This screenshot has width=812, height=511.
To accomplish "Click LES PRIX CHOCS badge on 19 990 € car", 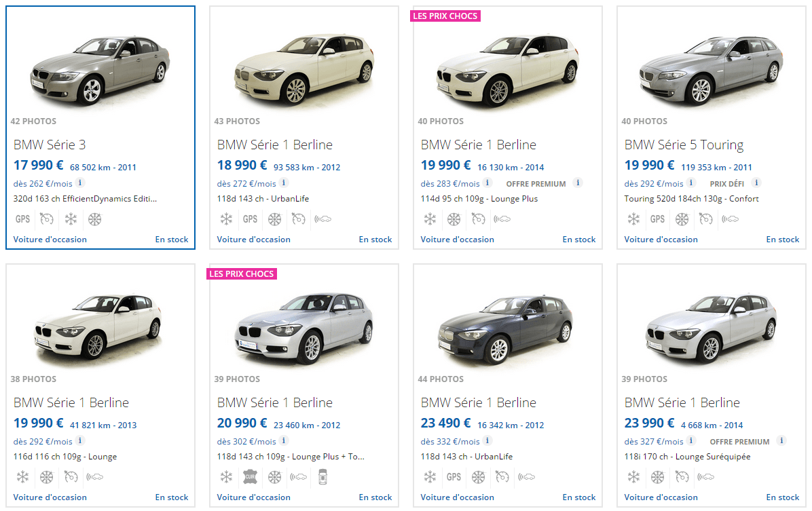I will tap(445, 16).
